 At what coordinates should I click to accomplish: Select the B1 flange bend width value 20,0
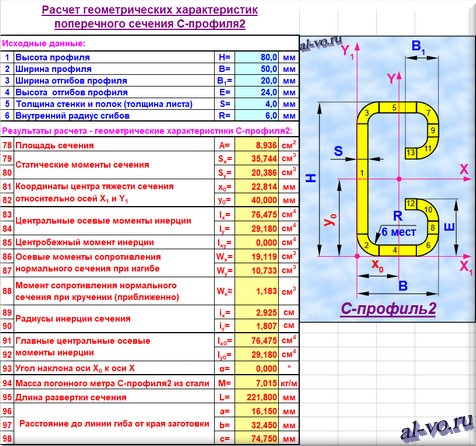pyautogui.click(x=256, y=81)
